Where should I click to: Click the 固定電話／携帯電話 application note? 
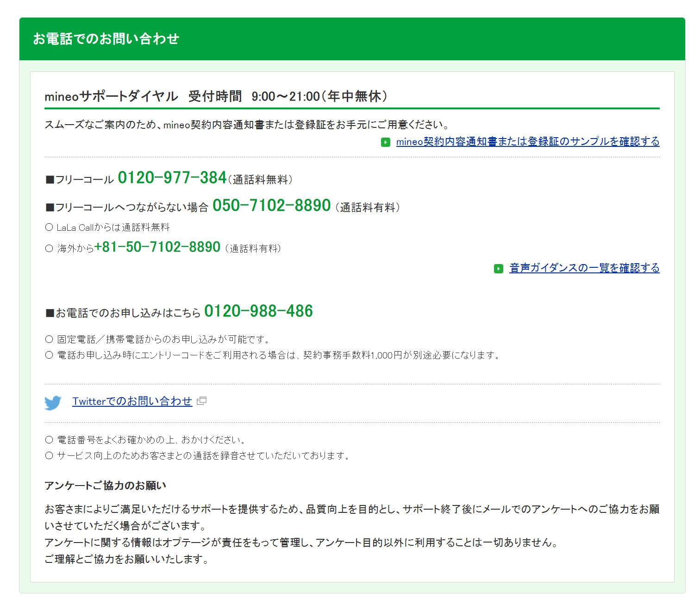pos(157,340)
